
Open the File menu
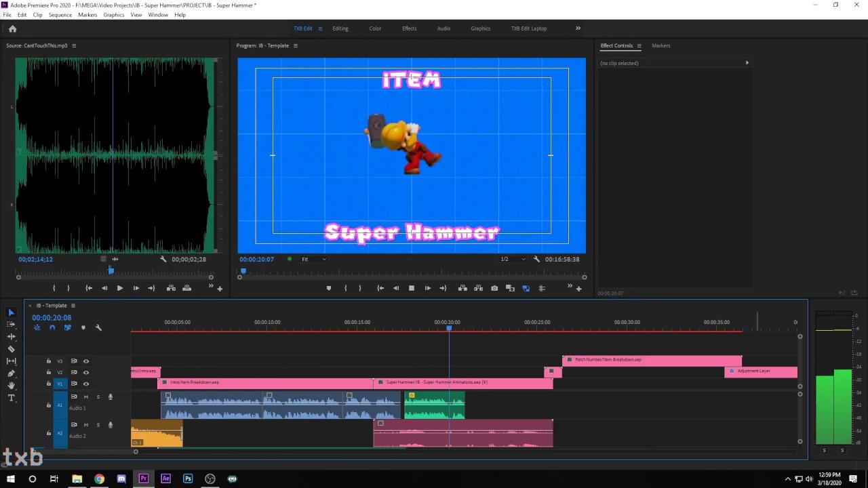(x=7, y=14)
